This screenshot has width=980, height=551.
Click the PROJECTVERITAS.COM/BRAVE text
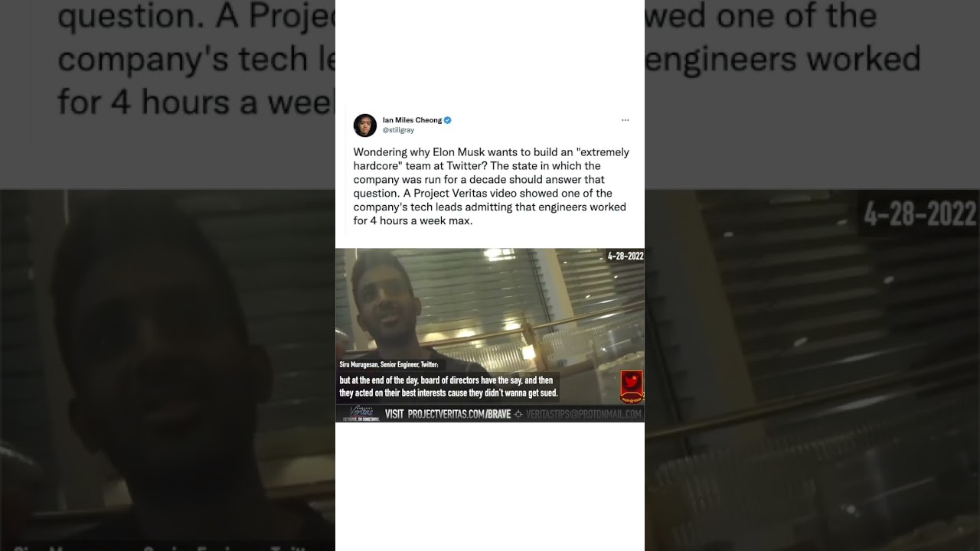coord(459,414)
